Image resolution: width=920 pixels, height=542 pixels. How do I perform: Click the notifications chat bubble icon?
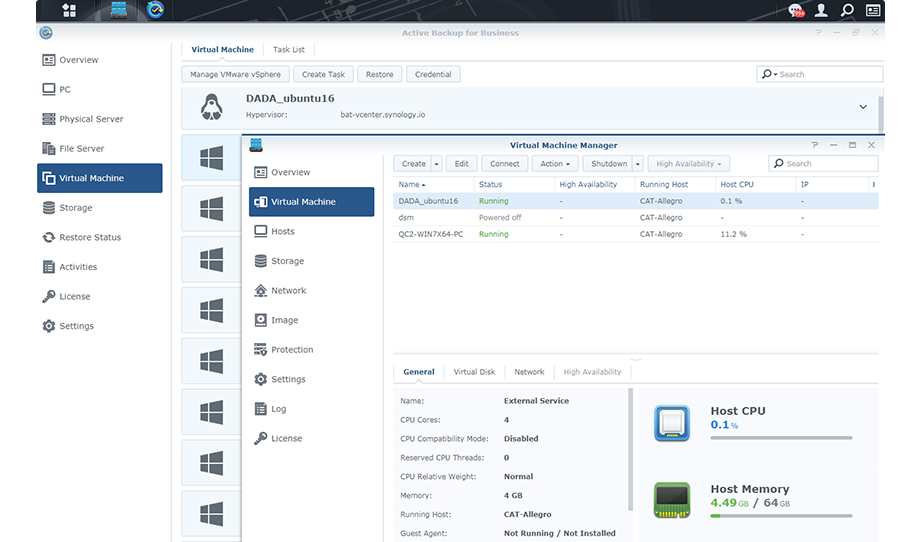click(796, 11)
